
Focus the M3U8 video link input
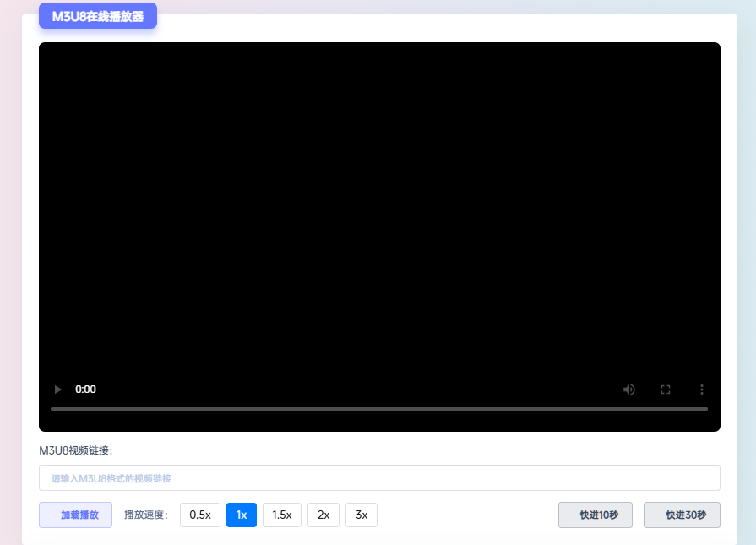tap(379, 478)
